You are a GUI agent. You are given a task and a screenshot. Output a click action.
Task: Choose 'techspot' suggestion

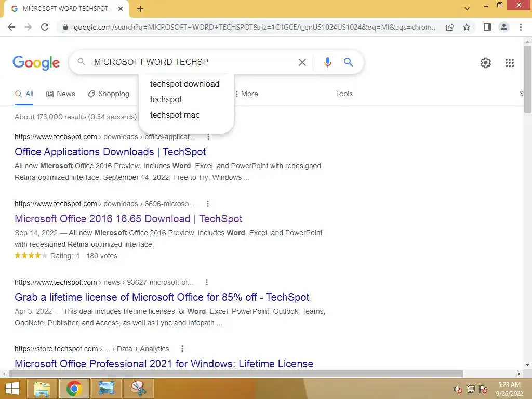click(x=166, y=99)
